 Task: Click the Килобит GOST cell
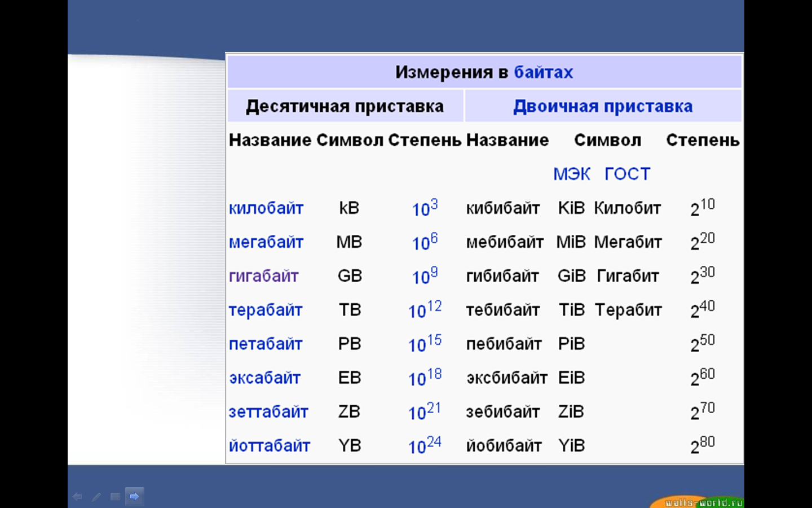pos(628,208)
